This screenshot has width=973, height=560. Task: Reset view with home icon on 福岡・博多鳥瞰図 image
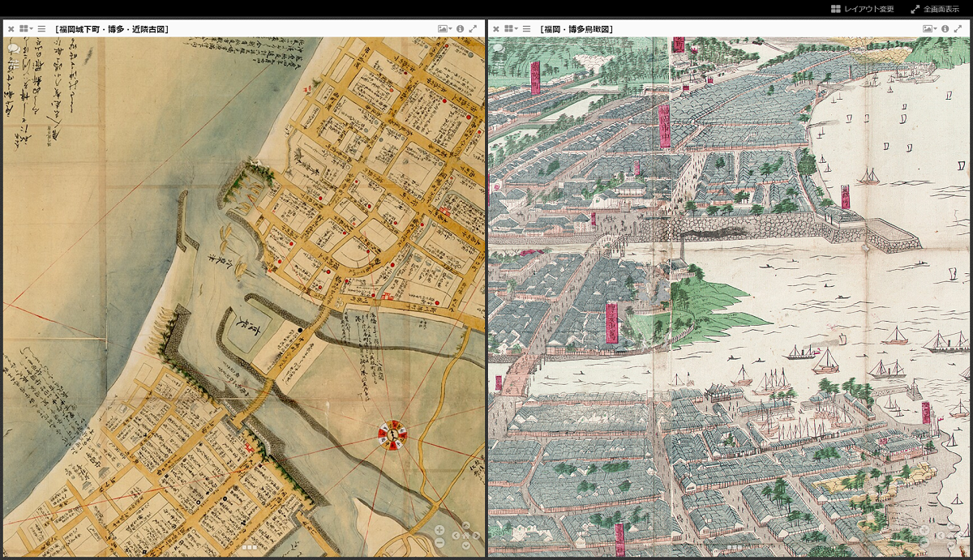pyautogui.click(x=951, y=535)
